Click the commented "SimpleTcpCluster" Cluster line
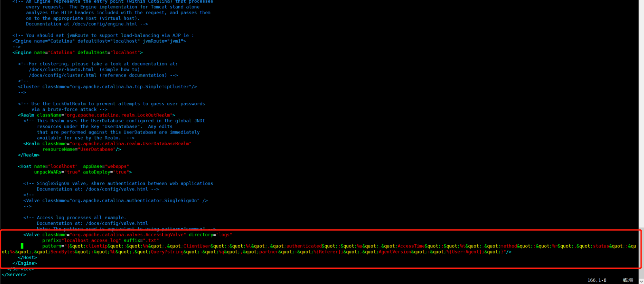Image resolution: width=644 pixels, height=284 pixels. click(107, 86)
